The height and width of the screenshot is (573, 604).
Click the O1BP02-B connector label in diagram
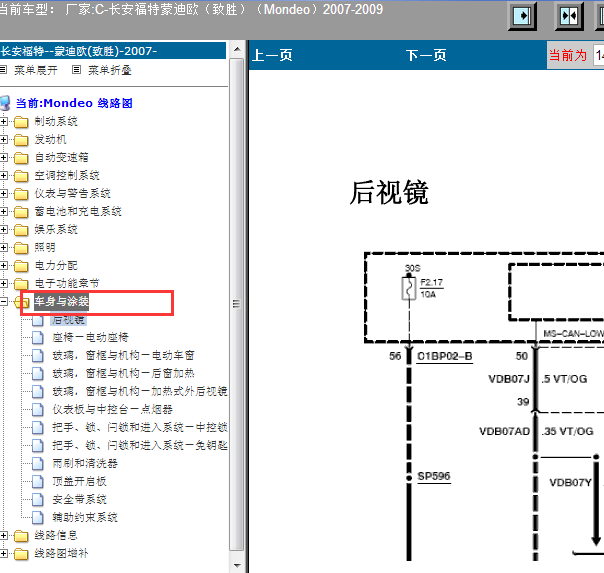coord(445,357)
